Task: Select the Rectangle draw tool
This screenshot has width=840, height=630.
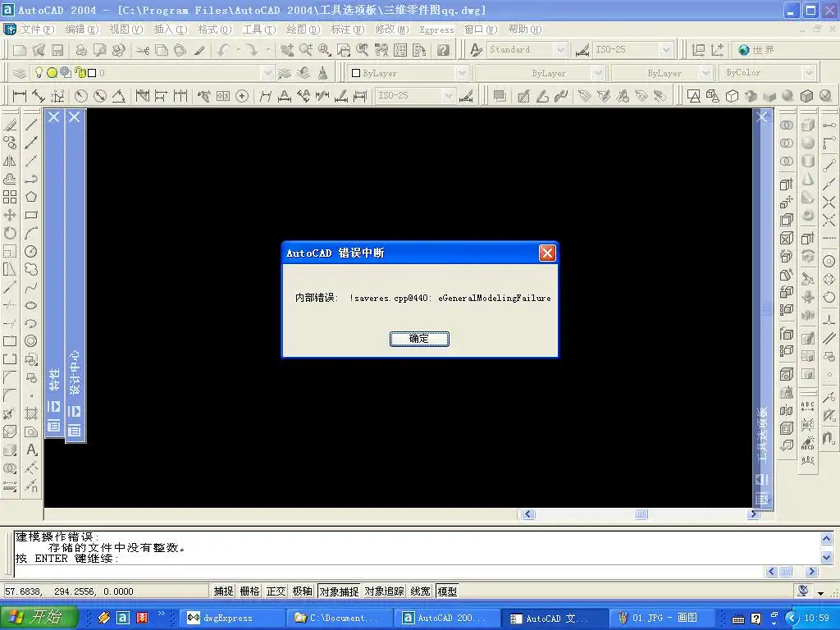Action: pyautogui.click(x=31, y=215)
